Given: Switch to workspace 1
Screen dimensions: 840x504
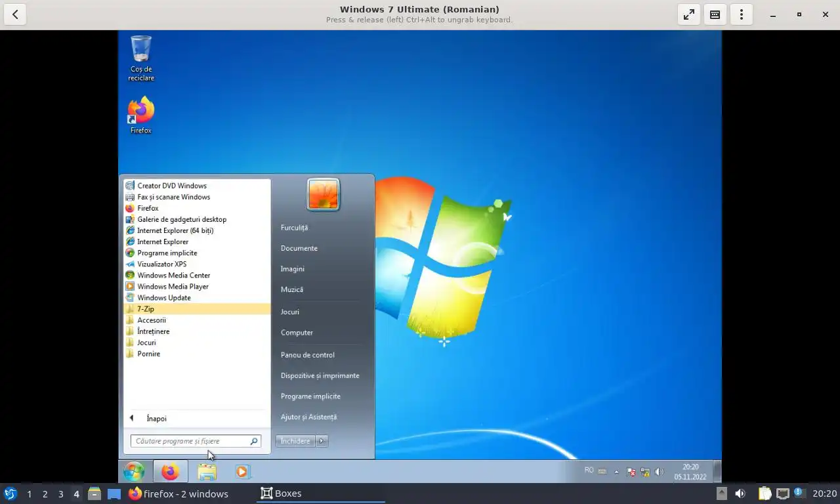Looking at the screenshot, I should (x=29, y=493).
